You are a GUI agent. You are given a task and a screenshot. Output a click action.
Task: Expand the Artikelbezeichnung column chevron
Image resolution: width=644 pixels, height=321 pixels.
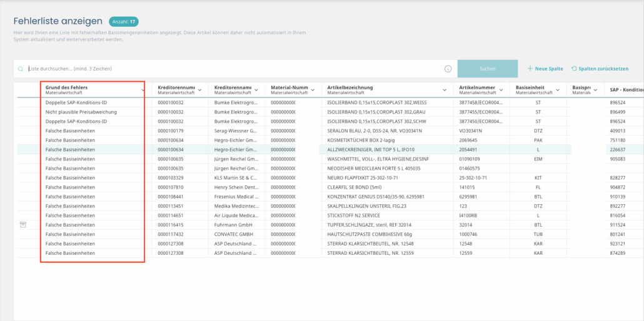tap(445, 90)
